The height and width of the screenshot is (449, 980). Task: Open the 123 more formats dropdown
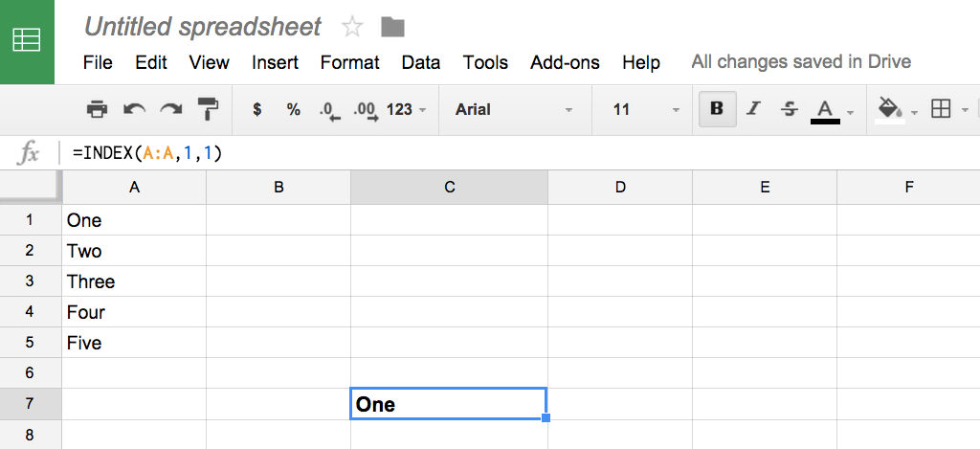[406, 110]
